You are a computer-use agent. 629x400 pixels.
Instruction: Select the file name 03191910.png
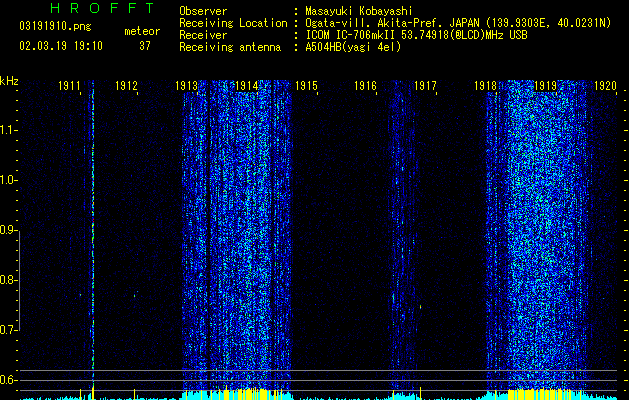(55, 27)
